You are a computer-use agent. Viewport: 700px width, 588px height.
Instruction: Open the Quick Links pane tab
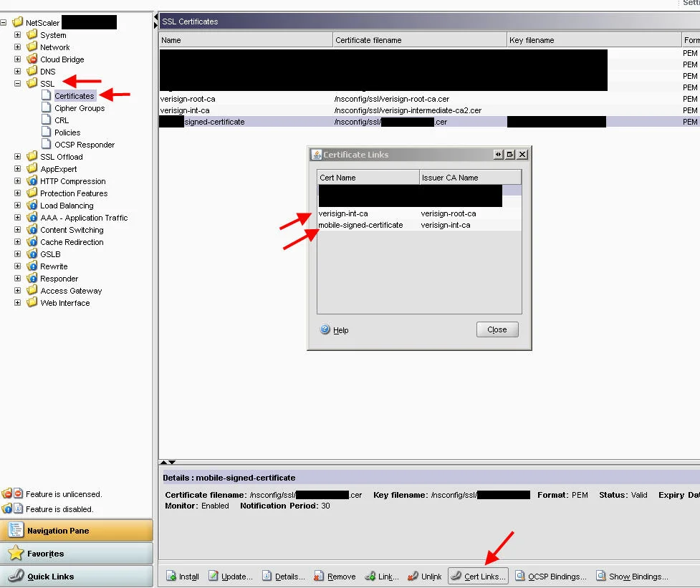pyautogui.click(x=77, y=576)
